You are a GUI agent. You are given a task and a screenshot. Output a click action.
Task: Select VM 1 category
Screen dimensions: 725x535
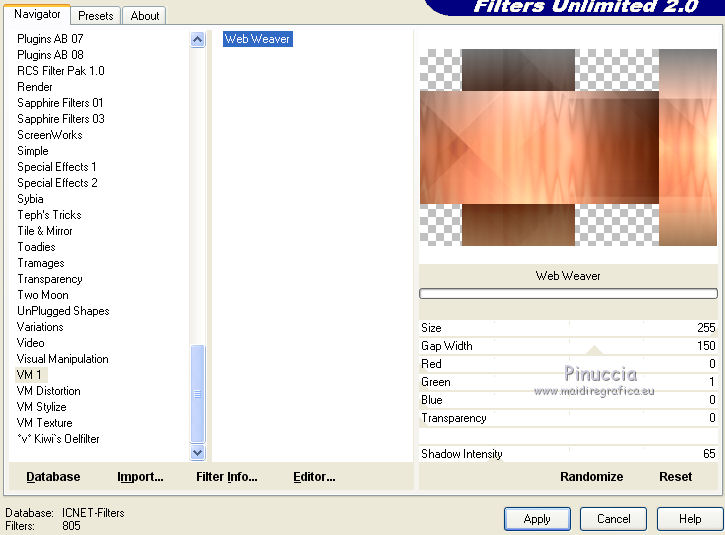pos(29,375)
